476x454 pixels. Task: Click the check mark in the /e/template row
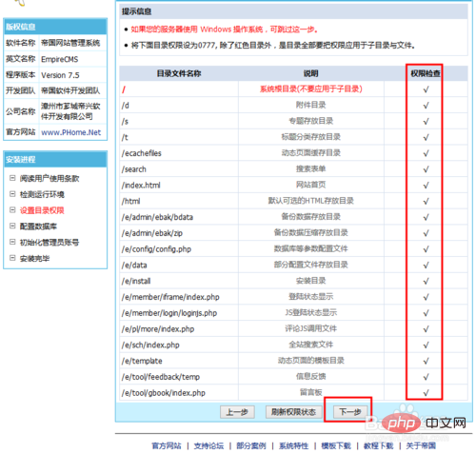426,361
